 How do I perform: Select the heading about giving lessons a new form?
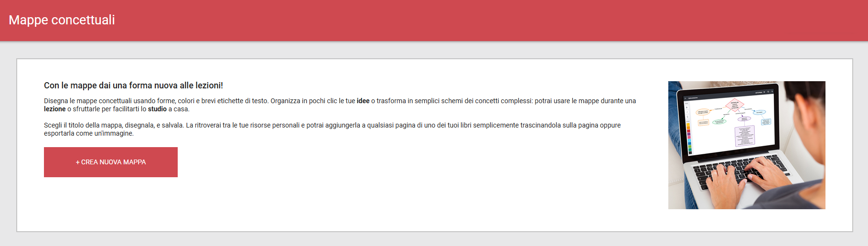133,86
